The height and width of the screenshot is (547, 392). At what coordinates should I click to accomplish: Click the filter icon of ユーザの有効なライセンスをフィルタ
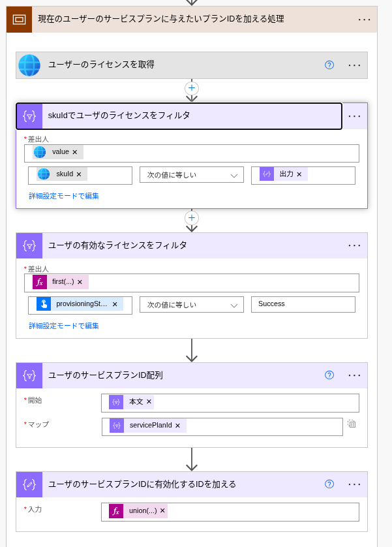point(29,246)
